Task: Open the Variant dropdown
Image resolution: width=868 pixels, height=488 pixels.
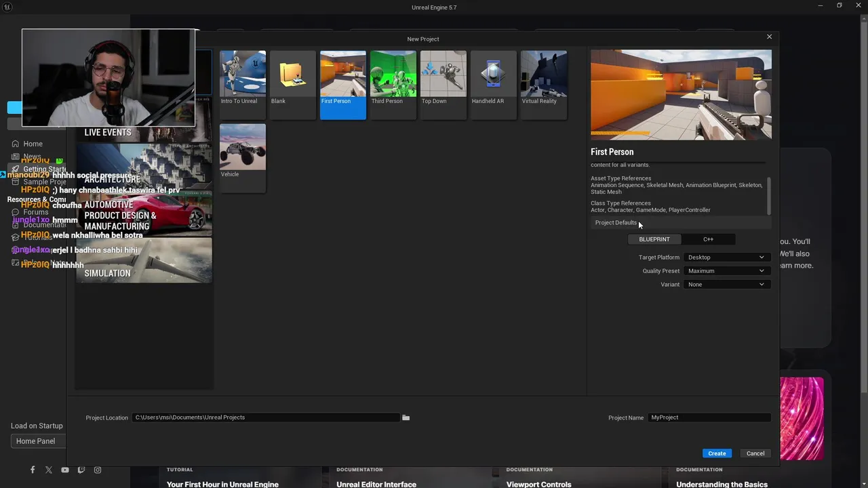Action: tap(726, 285)
